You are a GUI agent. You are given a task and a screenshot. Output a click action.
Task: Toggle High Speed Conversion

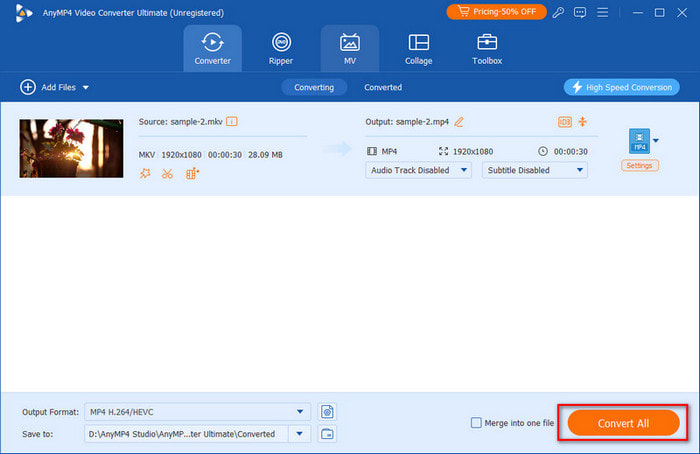tap(621, 87)
